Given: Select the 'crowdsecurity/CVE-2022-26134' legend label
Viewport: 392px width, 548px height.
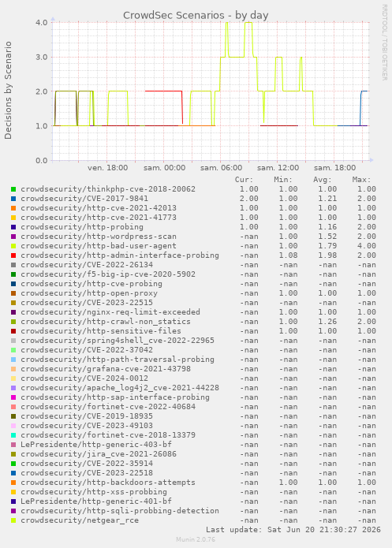Looking at the screenshot, I should click(87, 265).
